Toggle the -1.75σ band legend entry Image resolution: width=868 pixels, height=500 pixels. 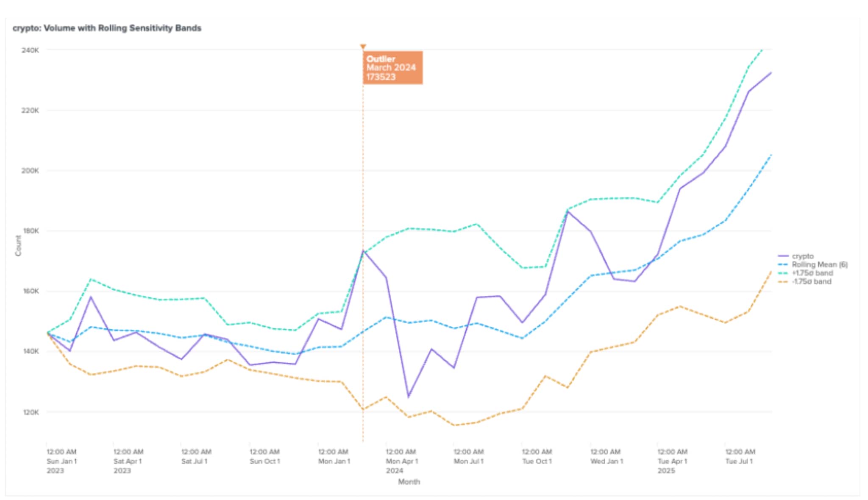tap(811, 281)
